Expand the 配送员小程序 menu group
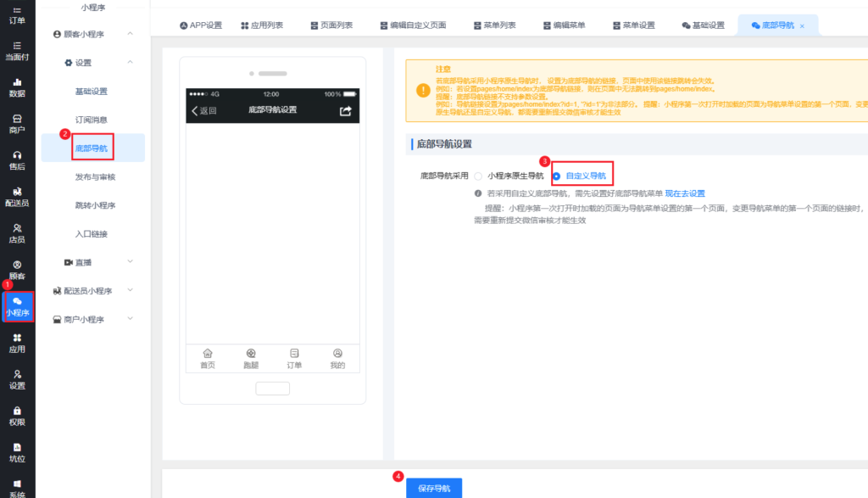Screen dimensions: 868x498 (130, 291)
